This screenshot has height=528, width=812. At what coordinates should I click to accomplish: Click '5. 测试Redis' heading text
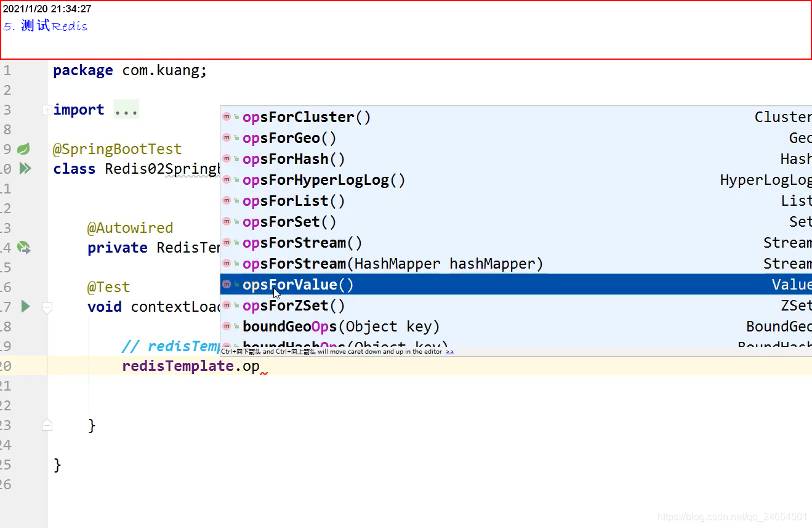46,26
